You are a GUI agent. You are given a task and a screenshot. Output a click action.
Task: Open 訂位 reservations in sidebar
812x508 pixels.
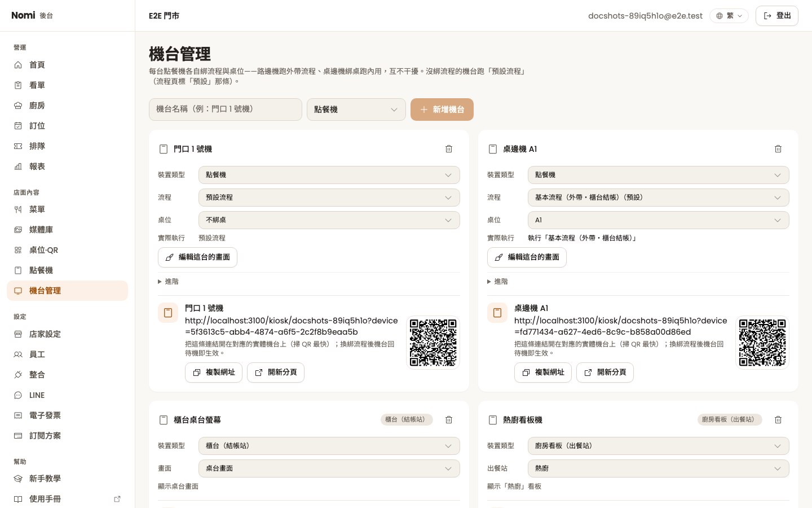pyautogui.click(x=67, y=126)
